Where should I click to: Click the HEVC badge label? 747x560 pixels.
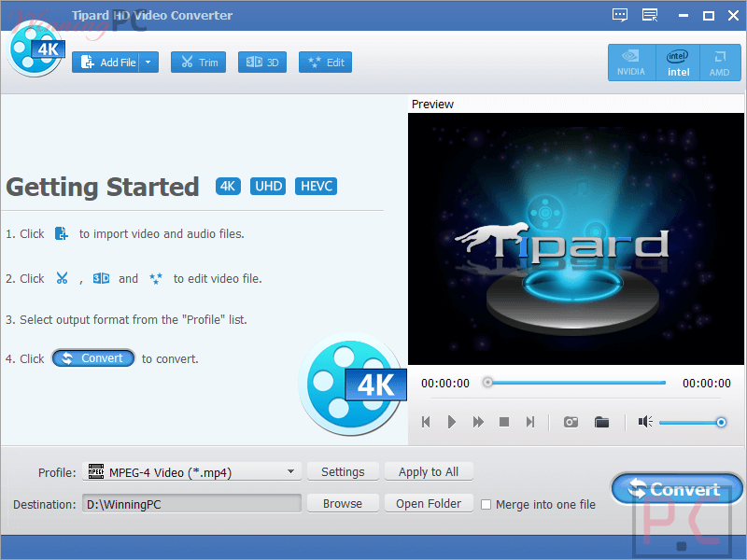click(x=316, y=186)
